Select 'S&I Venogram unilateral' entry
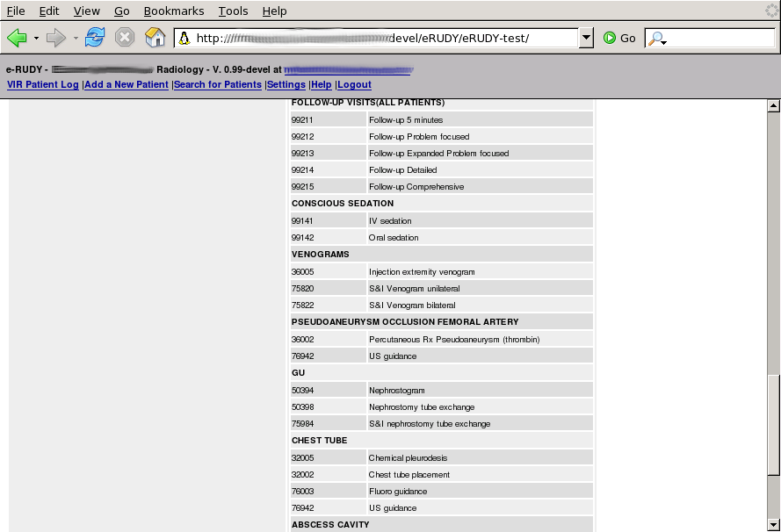The height and width of the screenshot is (532, 781). point(415,289)
